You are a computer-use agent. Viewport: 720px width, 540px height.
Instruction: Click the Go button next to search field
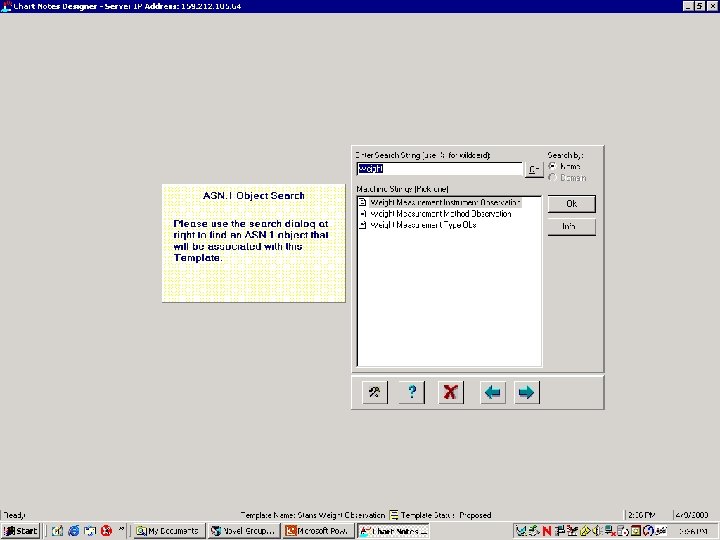(534, 170)
